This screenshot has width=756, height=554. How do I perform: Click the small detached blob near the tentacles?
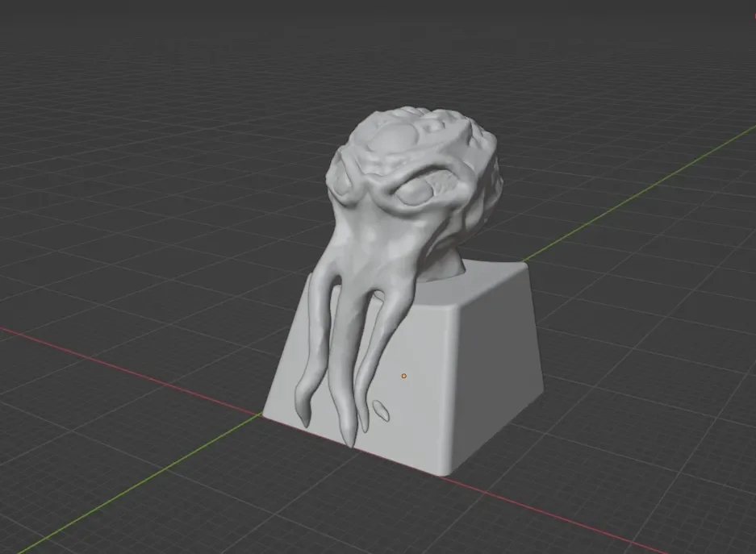[x=382, y=410]
